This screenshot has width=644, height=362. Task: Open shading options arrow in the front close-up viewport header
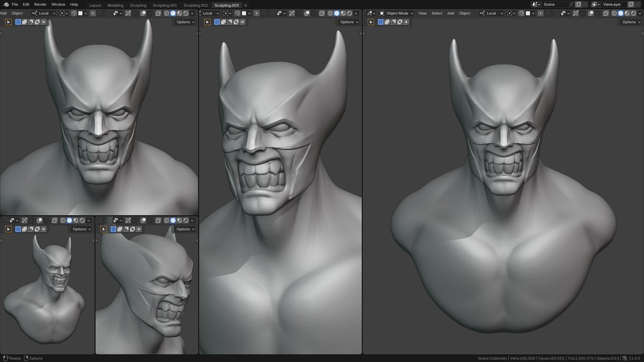click(x=192, y=13)
